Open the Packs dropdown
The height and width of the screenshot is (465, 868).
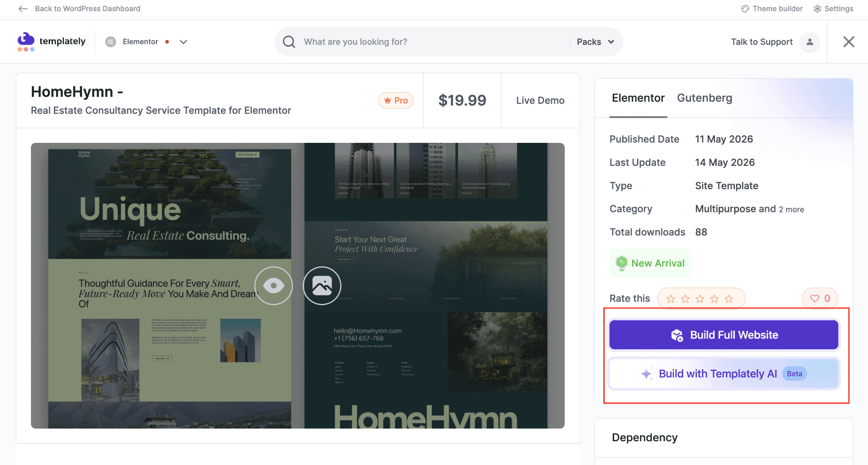(595, 42)
